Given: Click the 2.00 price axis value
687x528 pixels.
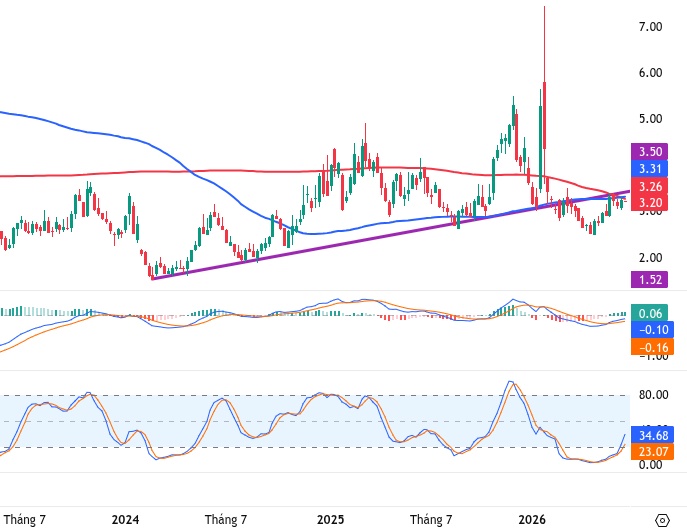Looking at the screenshot, I should pyautogui.click(x=650, y=258).
